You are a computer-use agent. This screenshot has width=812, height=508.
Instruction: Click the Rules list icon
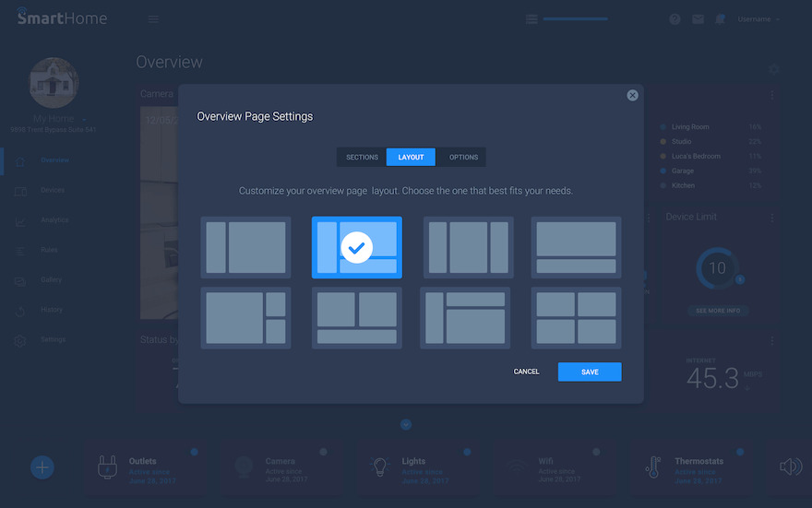[20, 252]
